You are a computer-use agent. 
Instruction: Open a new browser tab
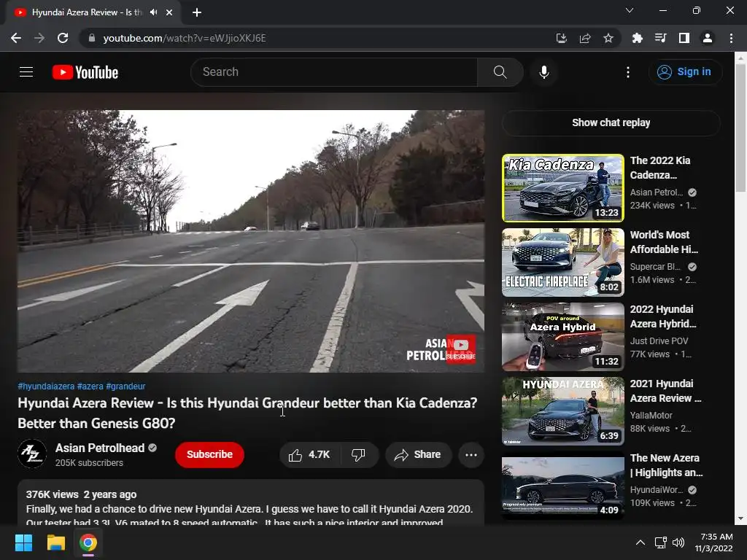tap(197, 12)
